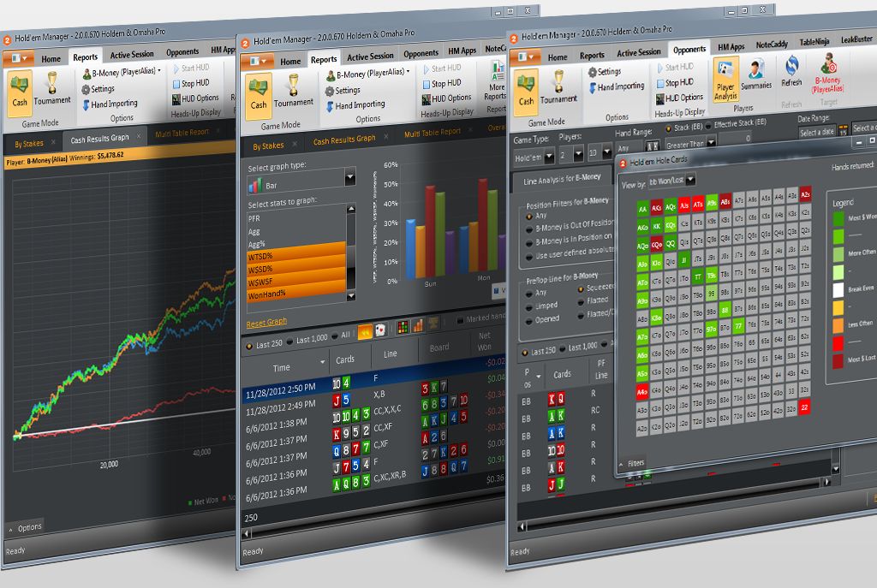This screenshot has height=588, width=877.
Task: Click the orange bar chart icon in hand toolbar
Action: tap(418, 326)
